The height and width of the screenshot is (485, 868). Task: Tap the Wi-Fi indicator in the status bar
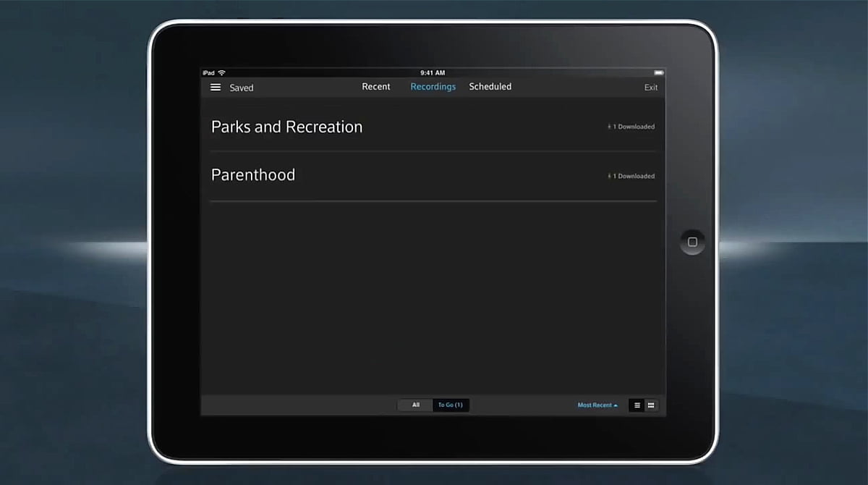(219, 72)
